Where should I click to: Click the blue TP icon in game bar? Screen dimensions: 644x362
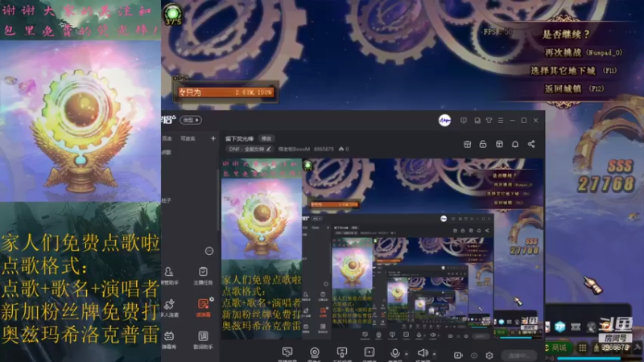coord(559,327)
